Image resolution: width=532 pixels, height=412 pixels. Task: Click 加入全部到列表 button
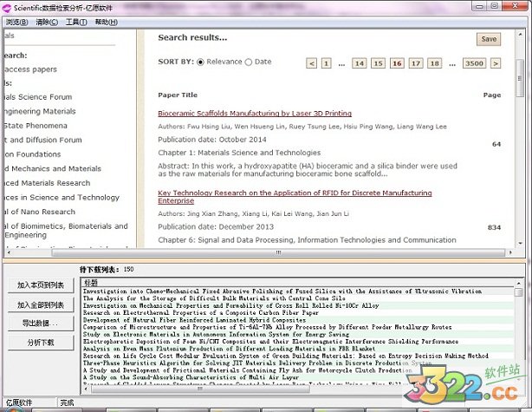(40, 304)
